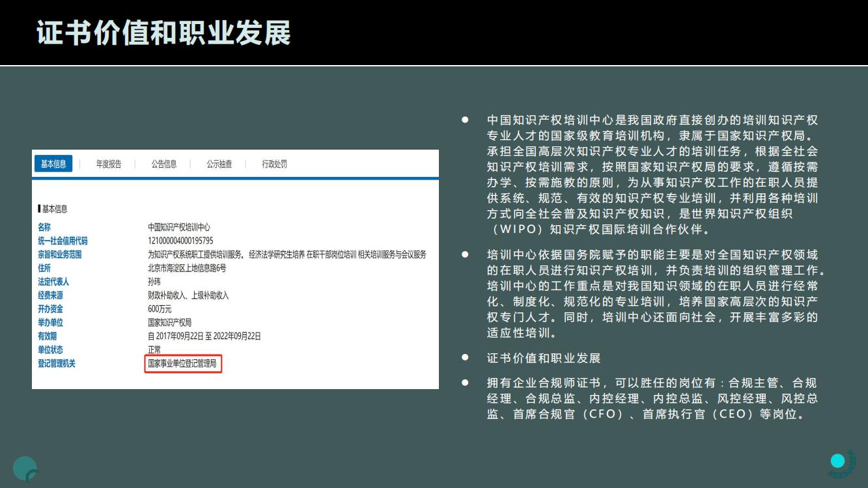Click the bullet paragraph starting 拥有企业合规师证书
868x488 pixels.
point(652,398)
